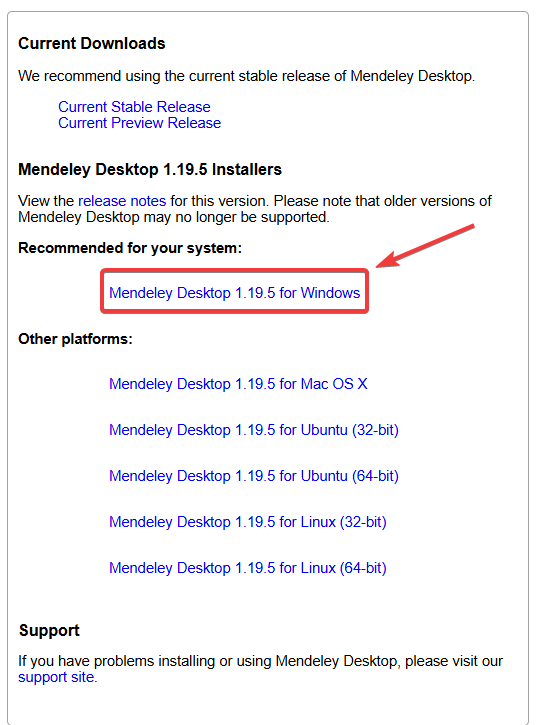Viewport: 540px width, 725px height.
Task: Click the 'We recommend using the current stable release' sentence
Action: (x=246, y=76)
